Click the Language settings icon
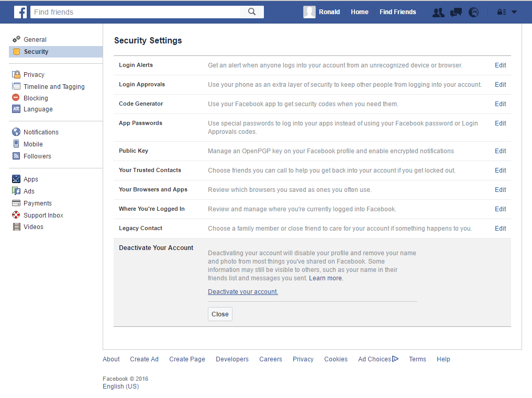 16,109
